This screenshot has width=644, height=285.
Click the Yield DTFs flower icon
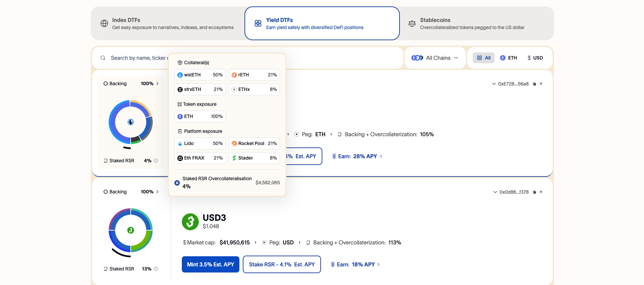coord(258,23)
